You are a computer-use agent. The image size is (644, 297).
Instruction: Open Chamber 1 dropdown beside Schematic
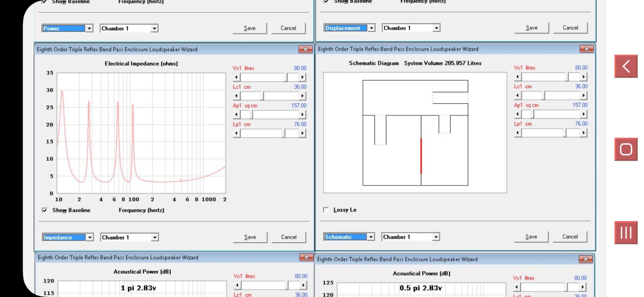point(436,237)
